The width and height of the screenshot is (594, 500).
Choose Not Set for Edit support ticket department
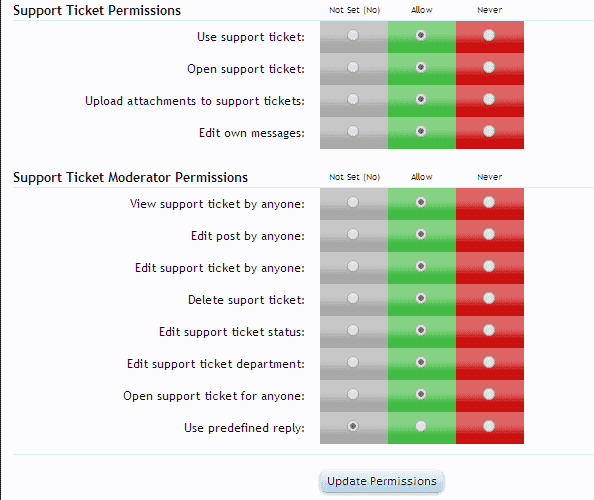[353, 362]
